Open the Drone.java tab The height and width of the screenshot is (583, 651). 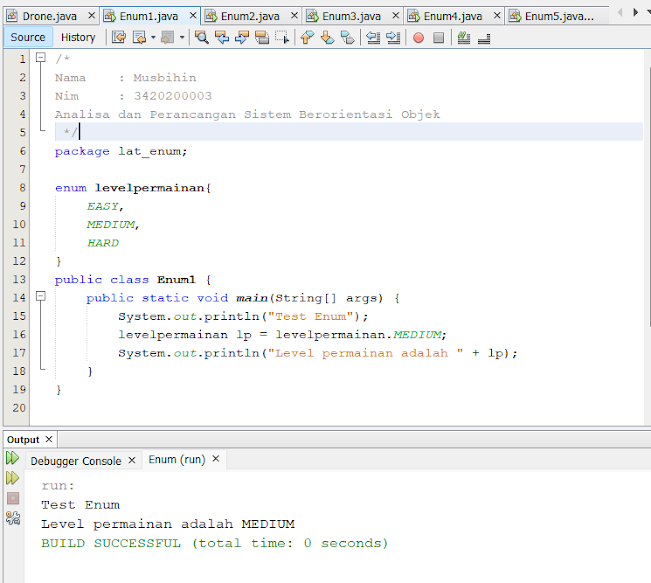point(49,16)
